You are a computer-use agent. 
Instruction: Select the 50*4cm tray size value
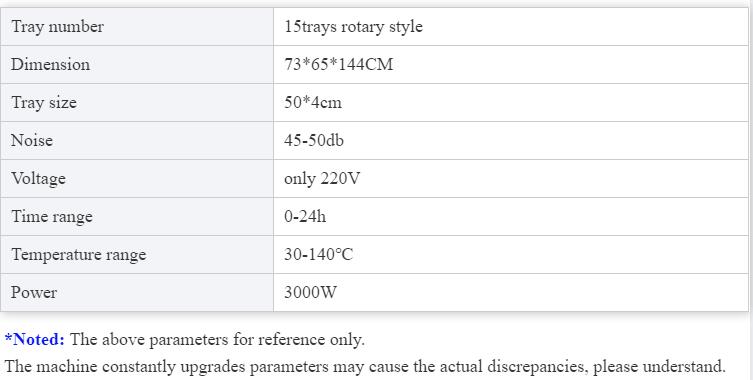click(313, 102)
